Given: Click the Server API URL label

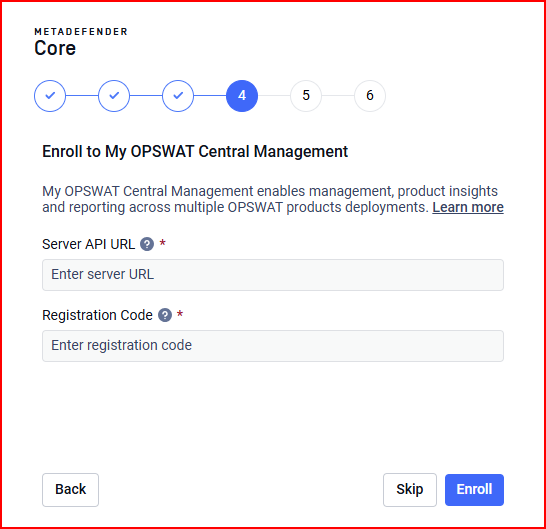Looking at the screenshot, I should (x=88, y=244).
